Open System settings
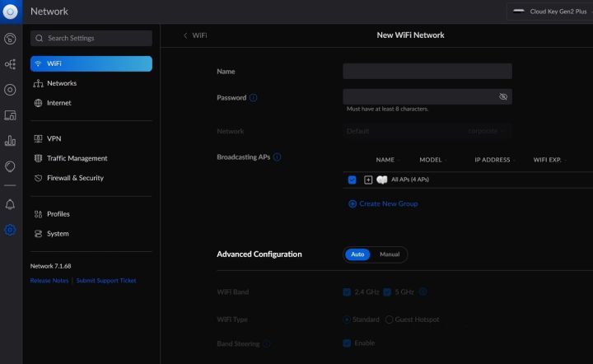Image resolution: width=593 pixels, height=364 pixels. point(58,234)
